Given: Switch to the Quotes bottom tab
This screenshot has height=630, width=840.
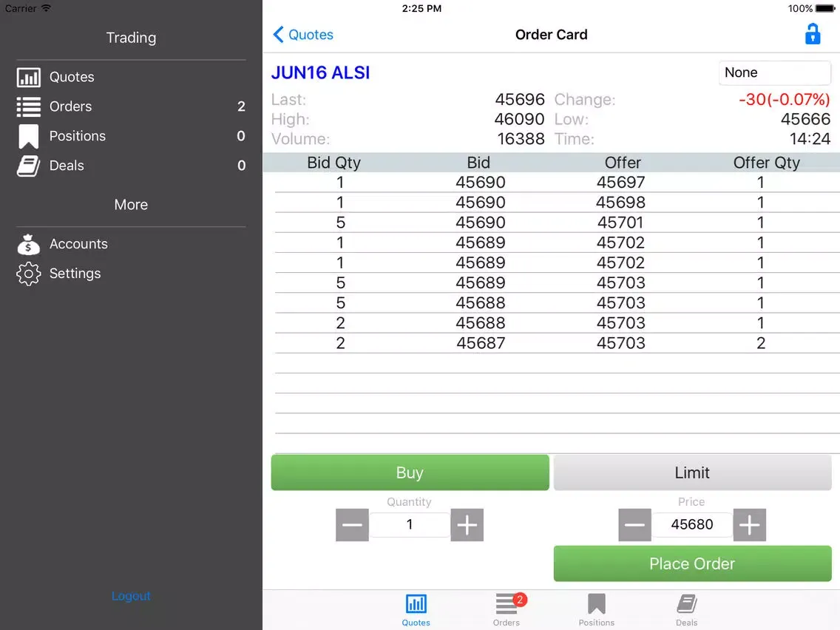Looking at the screenshot, I should pyautogui.click(x=416, y=609).
